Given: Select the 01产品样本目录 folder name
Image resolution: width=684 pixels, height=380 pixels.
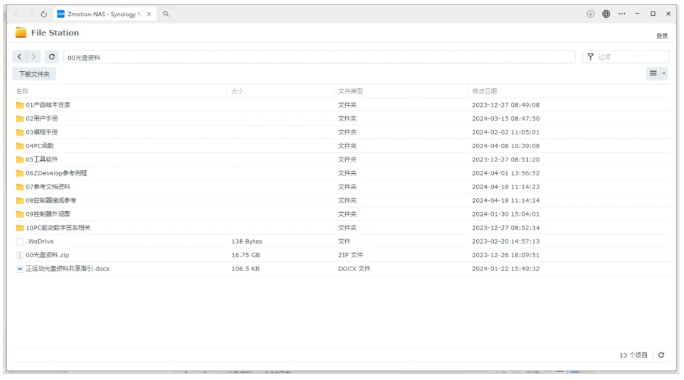Looking at the screenshot, I should pos(48,105).
